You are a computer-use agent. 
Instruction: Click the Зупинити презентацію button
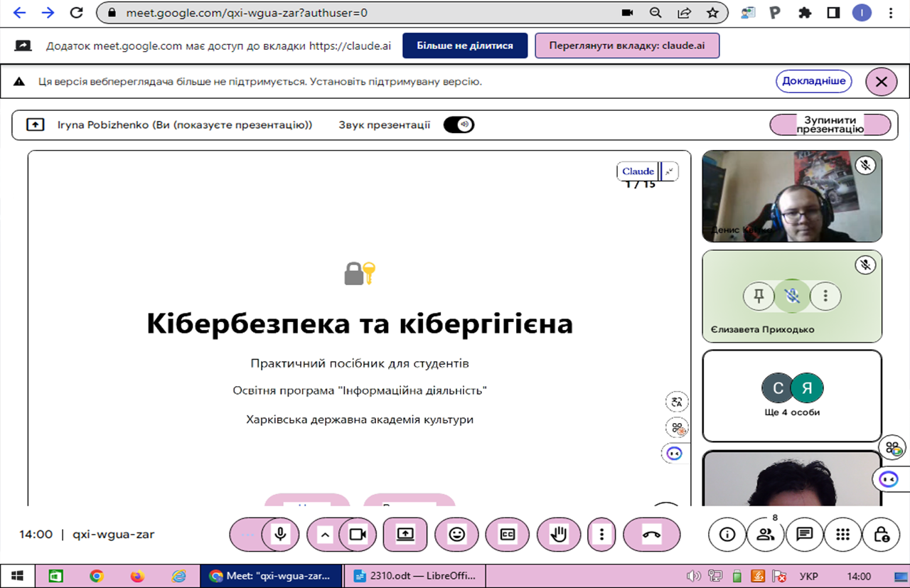tap(830, 125)
